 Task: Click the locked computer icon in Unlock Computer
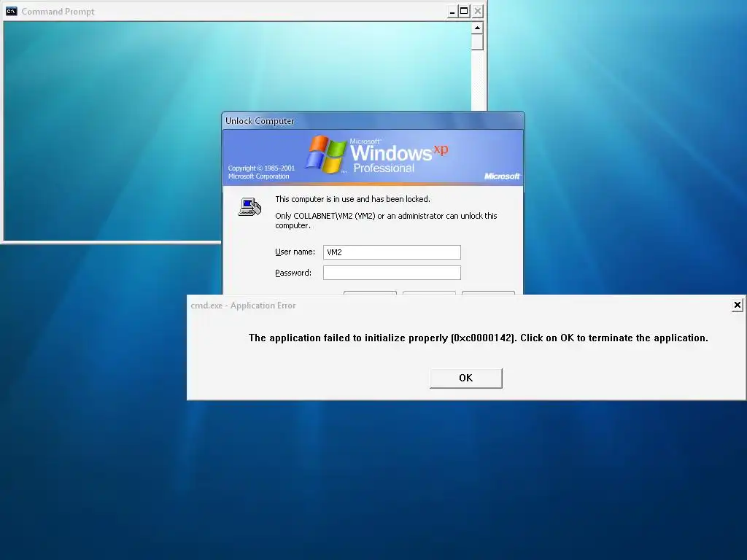pyautogui.click(x=249, y=206)
